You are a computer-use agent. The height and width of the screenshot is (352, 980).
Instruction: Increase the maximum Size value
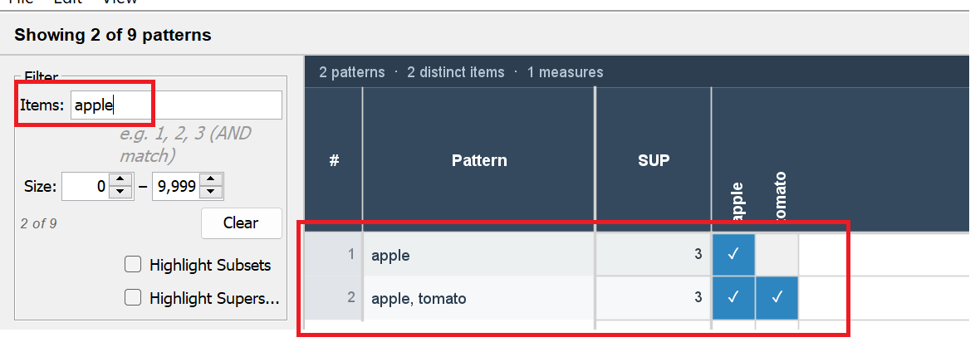click(213, 180)
